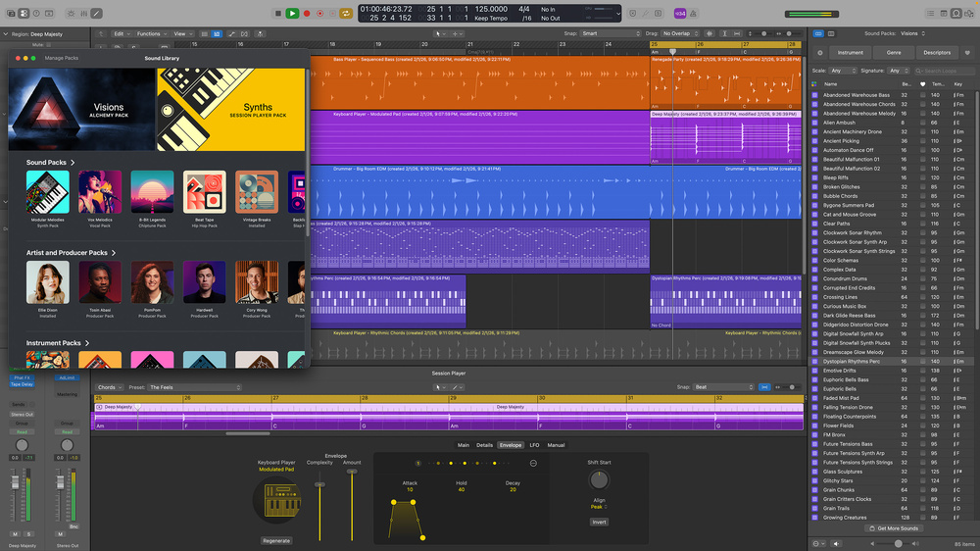The image size is (980, 551).
Task: Open the Snap Smart dropdown
Action: (x=610, y=33)
